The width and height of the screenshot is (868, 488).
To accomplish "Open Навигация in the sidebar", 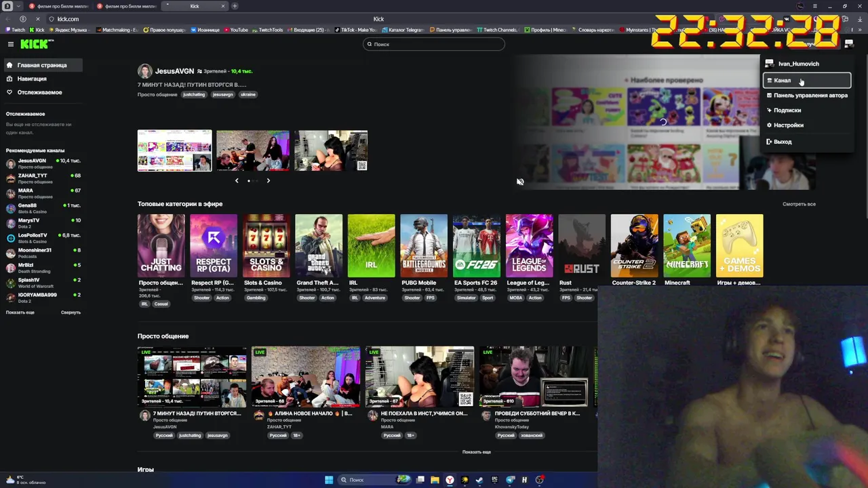I will (42, 79).
